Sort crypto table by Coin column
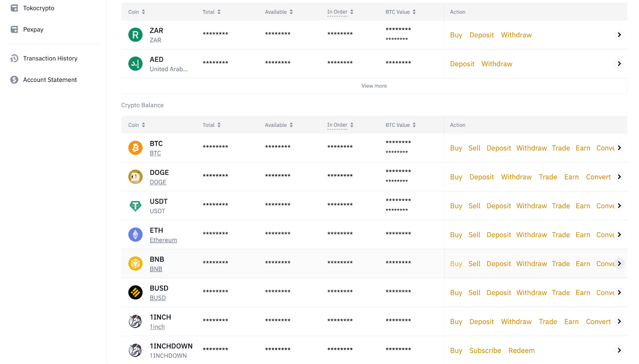 pos(143,125)
